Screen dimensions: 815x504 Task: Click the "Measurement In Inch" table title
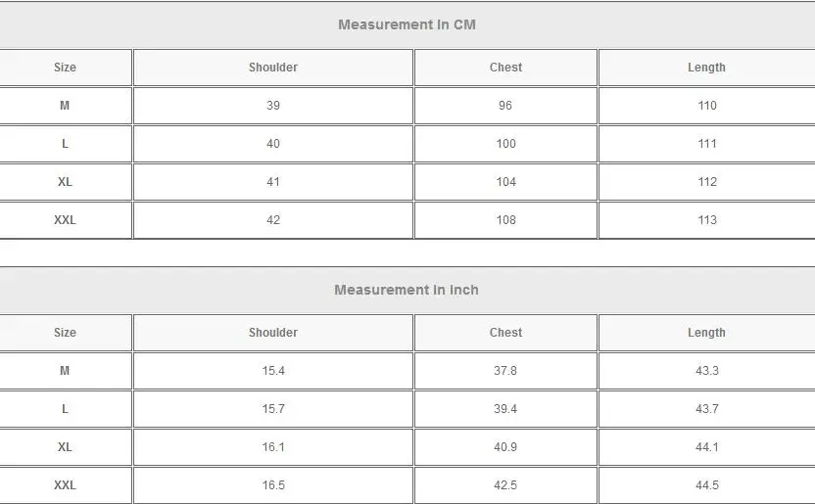(x=407, y=290)
